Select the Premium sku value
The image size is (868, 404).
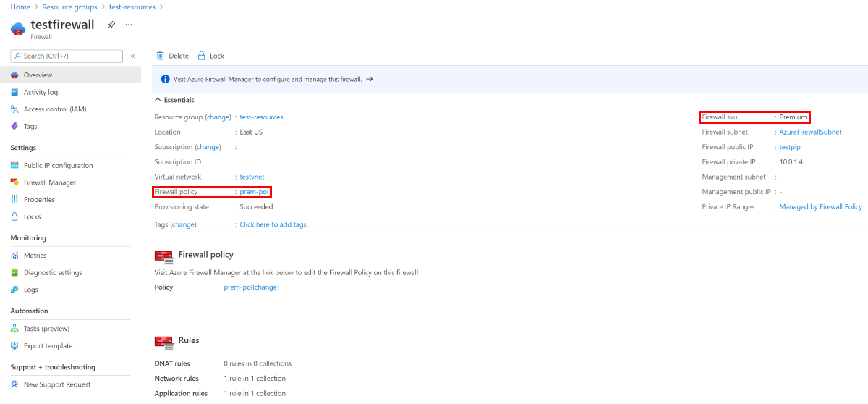coord(793,117)
